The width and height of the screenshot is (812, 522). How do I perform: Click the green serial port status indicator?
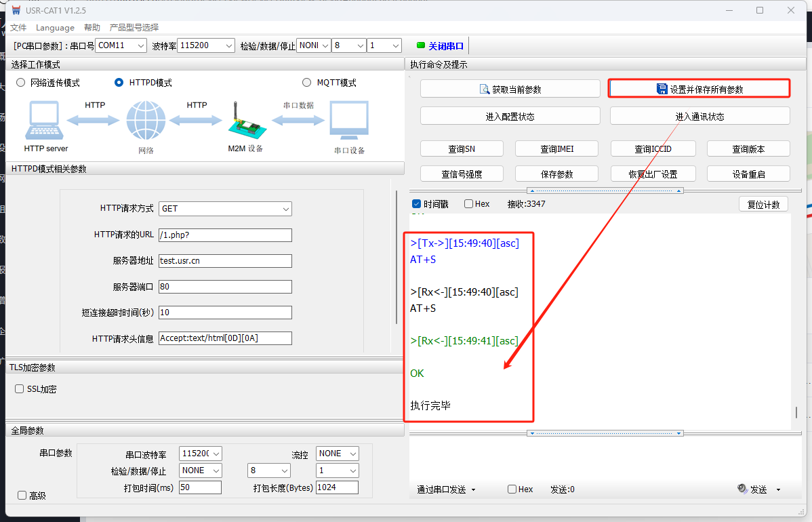[x=420, y=45]
